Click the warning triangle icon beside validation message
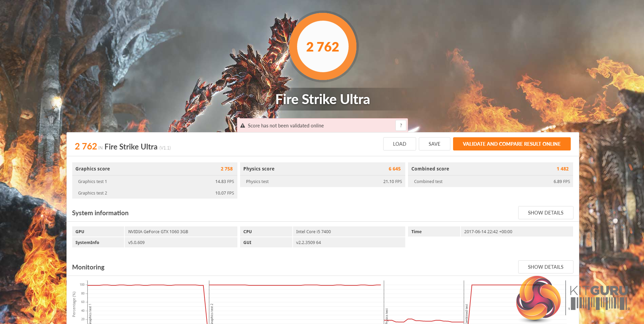 tap(242, 126)
